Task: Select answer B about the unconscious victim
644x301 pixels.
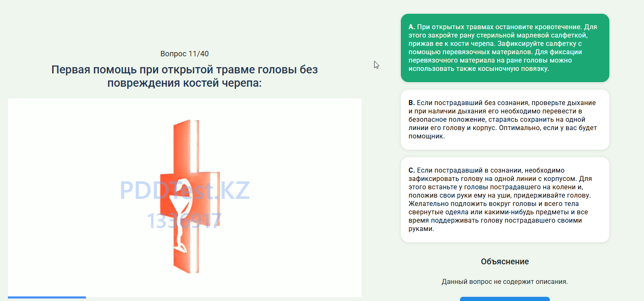Action: pyautogui.click(x=505, y=120)
